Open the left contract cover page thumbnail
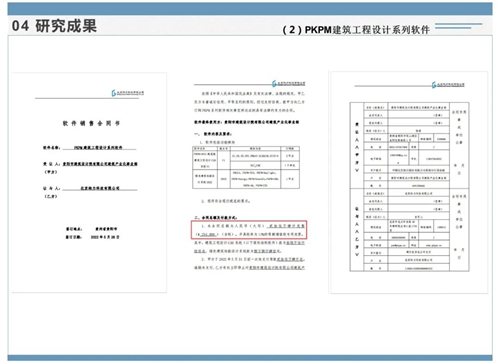Viewport: 500px width, 363px height. pos(89,183)
